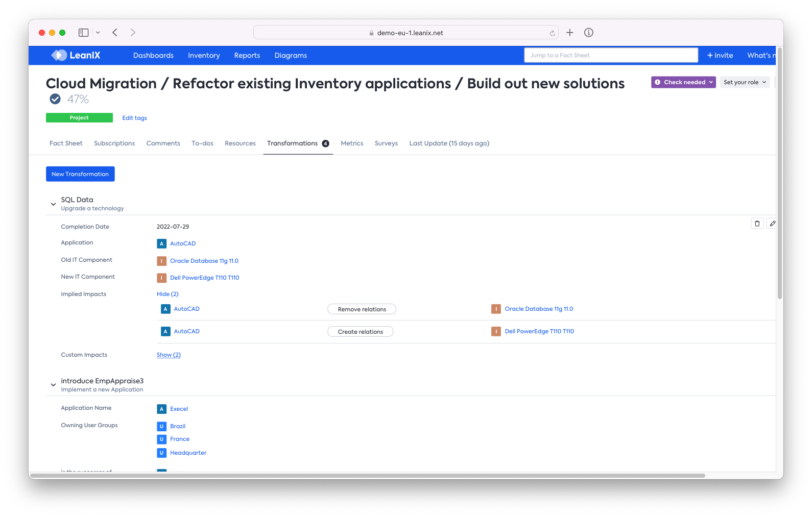The height and width of the screenshot is (517, 812).
Task: Click the lock icon in the address bar
Action: (372, 33)
